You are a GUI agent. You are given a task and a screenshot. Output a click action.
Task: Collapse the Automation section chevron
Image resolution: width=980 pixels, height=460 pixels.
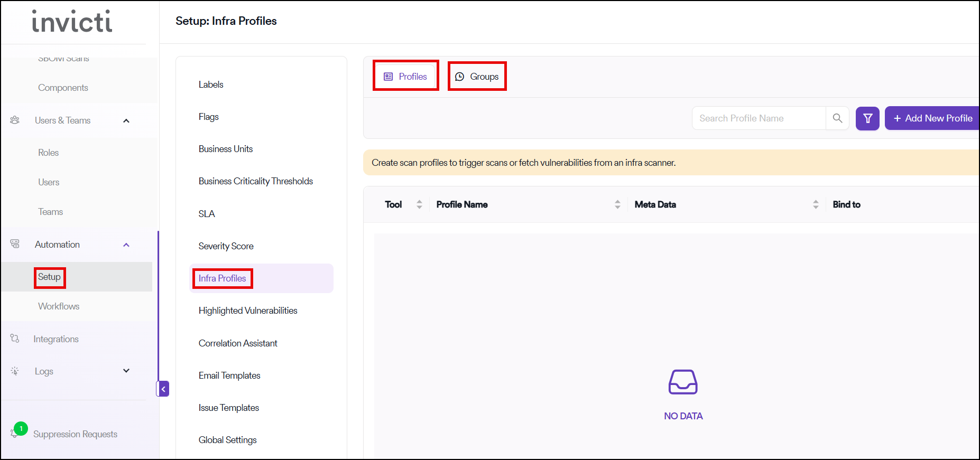[x=126, y=245]
